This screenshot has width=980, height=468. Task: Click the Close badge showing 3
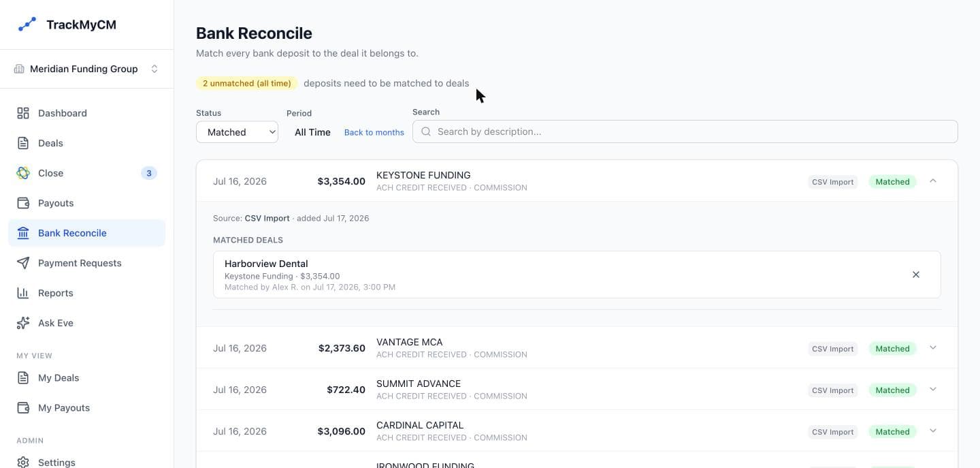click(x=149, y=173)
